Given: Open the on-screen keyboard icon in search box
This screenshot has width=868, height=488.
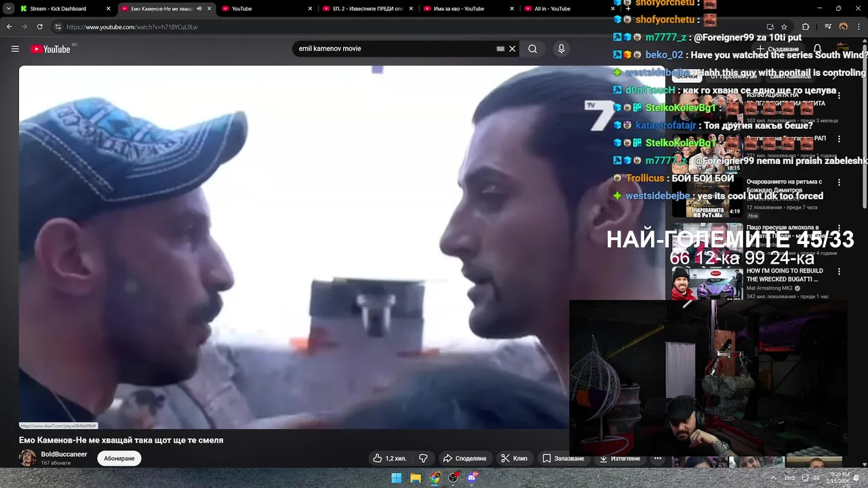Looking at the screenshot, I should point(500,49).
